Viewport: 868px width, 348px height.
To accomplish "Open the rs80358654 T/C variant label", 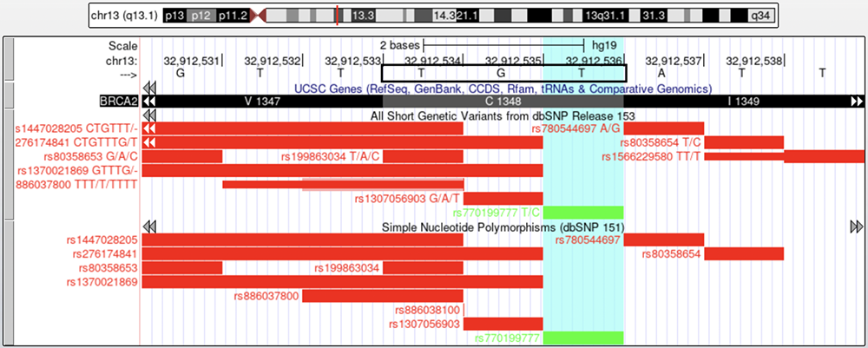I will (x=661, y=142).
